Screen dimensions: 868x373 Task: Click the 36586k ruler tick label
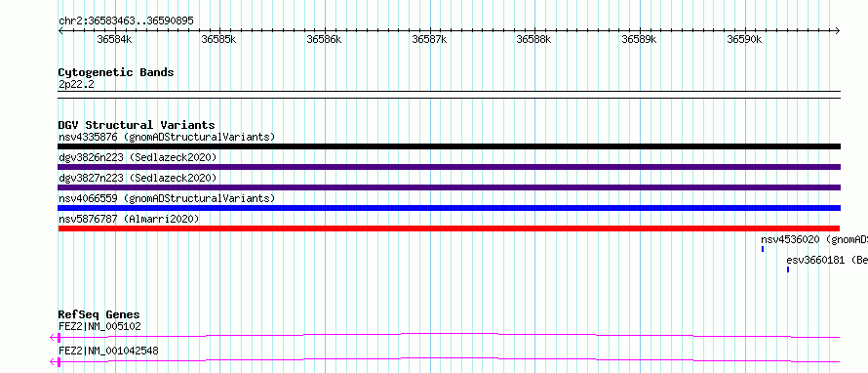[x=325, y=39]
